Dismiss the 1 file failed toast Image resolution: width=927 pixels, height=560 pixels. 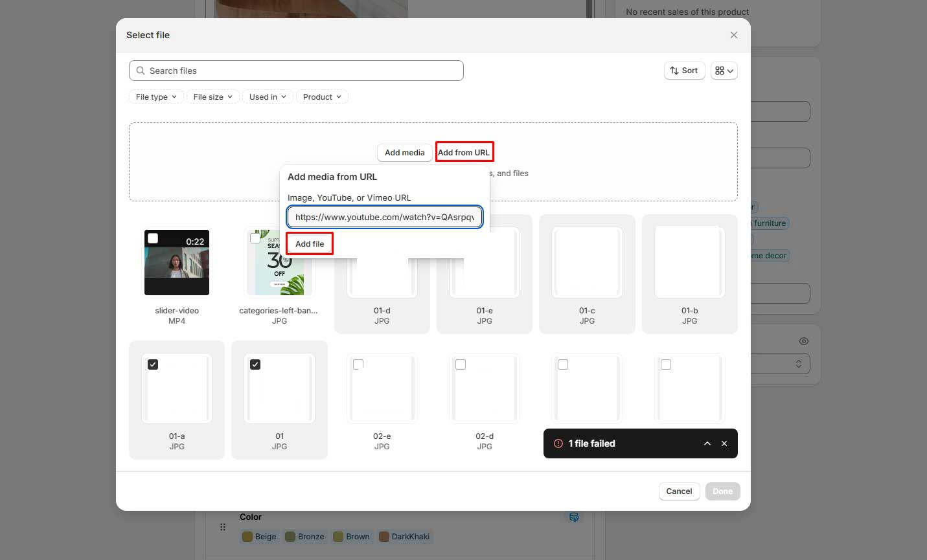pos(724,443)
